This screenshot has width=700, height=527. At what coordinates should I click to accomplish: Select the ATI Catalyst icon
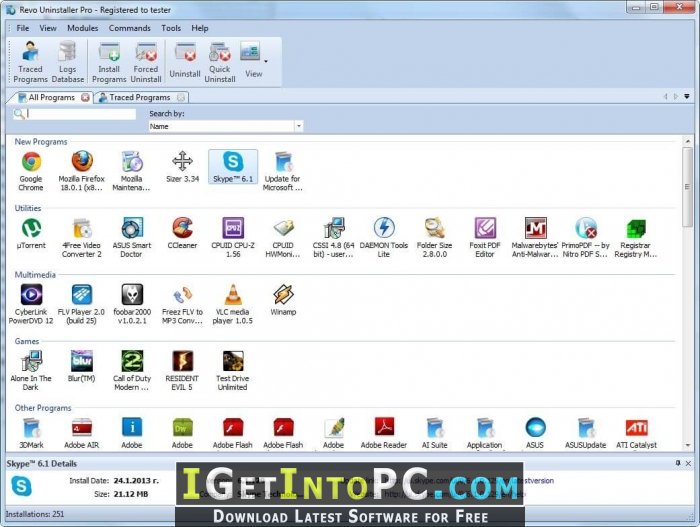coord(636,433)
